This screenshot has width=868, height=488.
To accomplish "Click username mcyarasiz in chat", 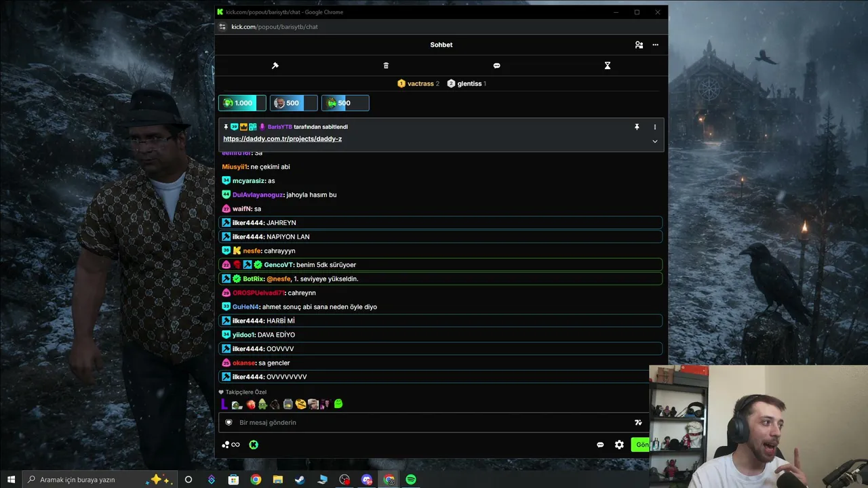I will coord(249,181).
